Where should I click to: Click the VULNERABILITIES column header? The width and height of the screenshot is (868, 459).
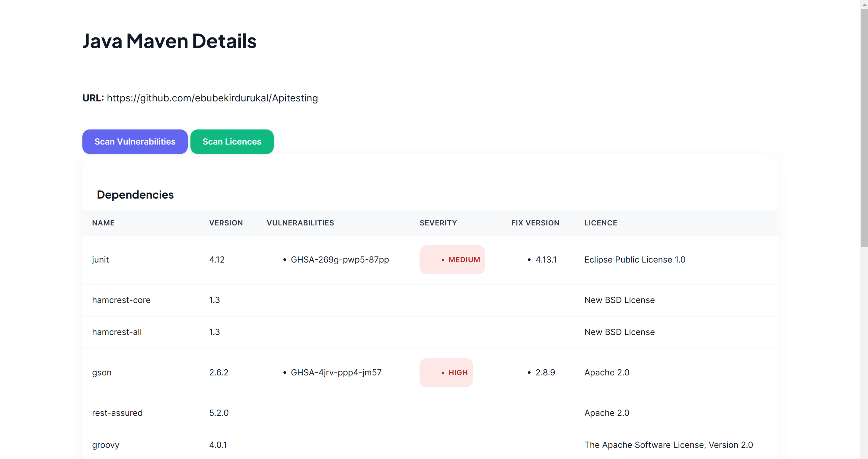click(300, 223)
